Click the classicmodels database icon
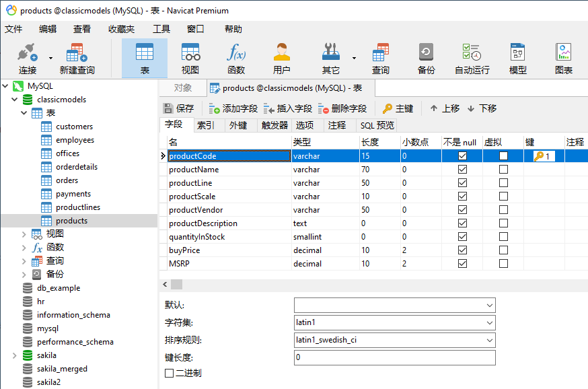The width and height of the screenshot is (588, 389). point(28,100)
